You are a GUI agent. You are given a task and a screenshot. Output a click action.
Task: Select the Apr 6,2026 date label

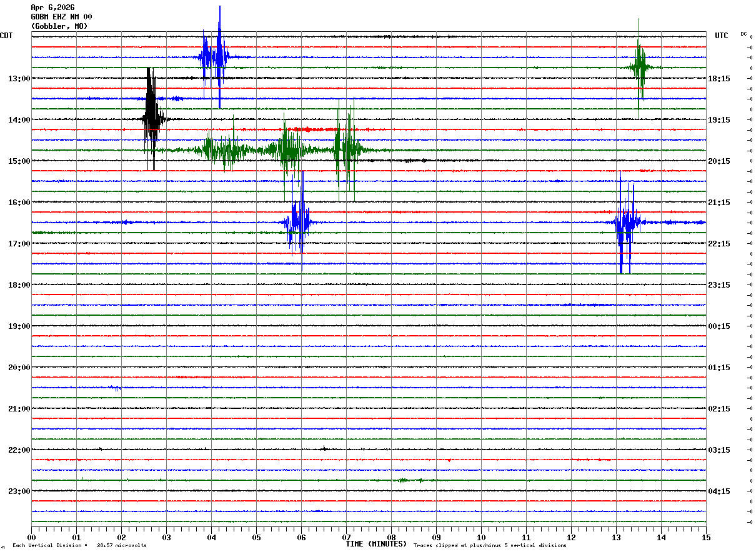pos(52,8)
